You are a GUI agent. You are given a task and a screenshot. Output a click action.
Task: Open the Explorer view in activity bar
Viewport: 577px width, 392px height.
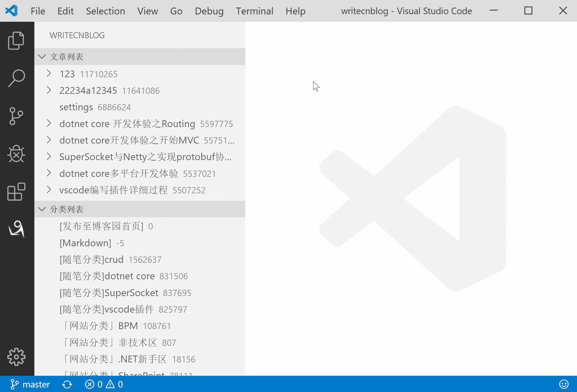coord(16,41)
